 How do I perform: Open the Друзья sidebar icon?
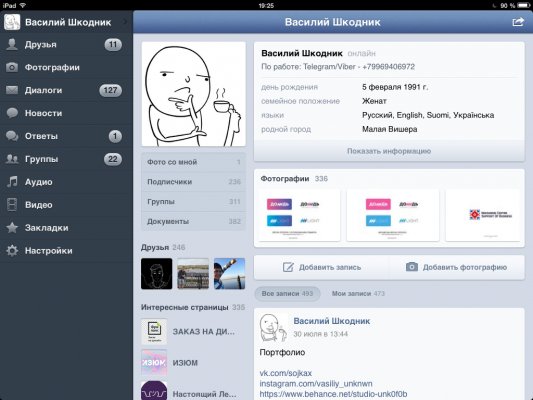pos(12,45)
